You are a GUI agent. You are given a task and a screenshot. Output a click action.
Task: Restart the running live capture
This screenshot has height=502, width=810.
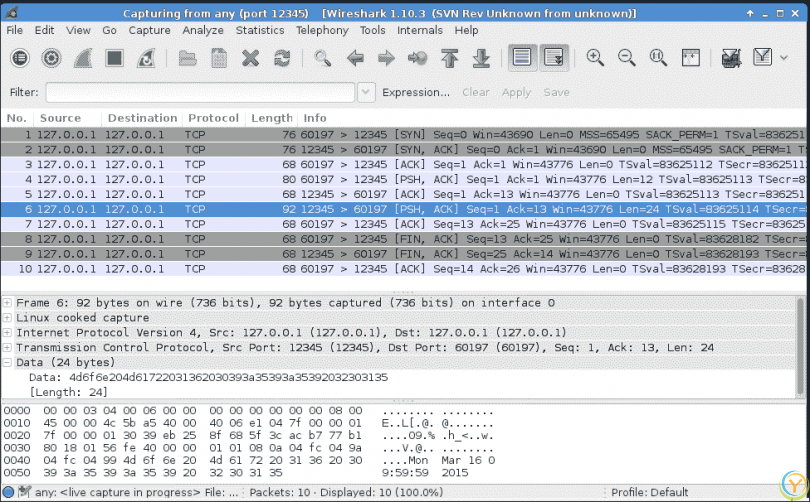146,58
